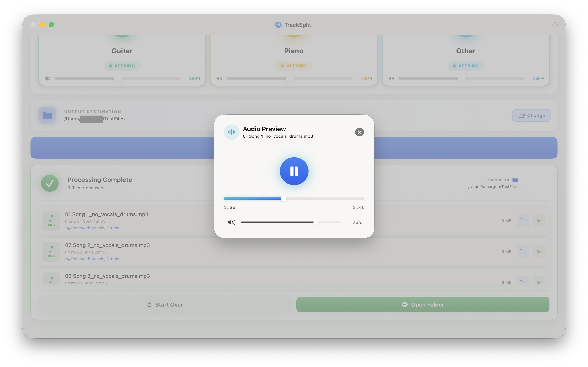Open the Saved To folder icon
Image resolution: width=588 pixels, height=367 pixels.
point(515,180)
